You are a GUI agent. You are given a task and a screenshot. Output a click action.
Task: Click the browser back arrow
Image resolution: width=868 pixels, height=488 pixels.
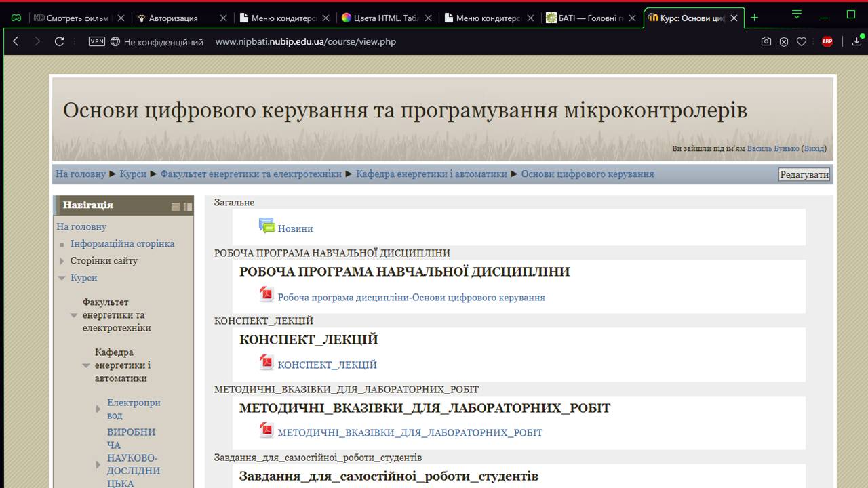[x=16, y=41]
